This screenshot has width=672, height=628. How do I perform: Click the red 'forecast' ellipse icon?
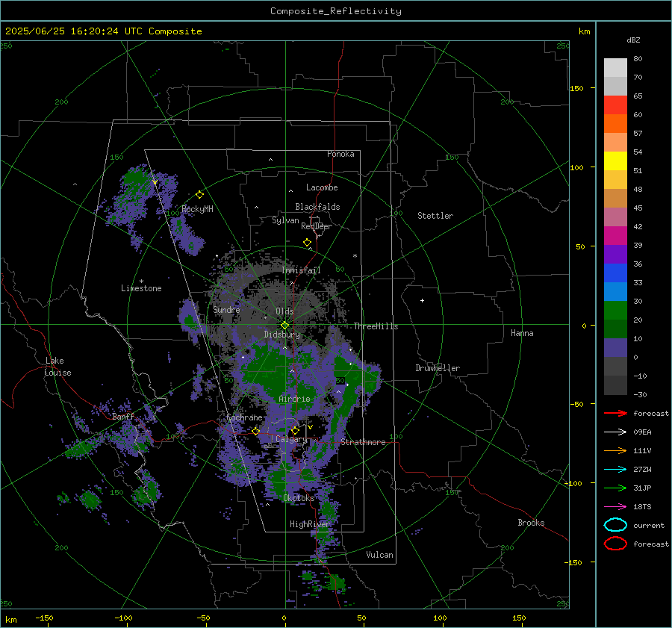pyautogui.click(x=615, y=544)
